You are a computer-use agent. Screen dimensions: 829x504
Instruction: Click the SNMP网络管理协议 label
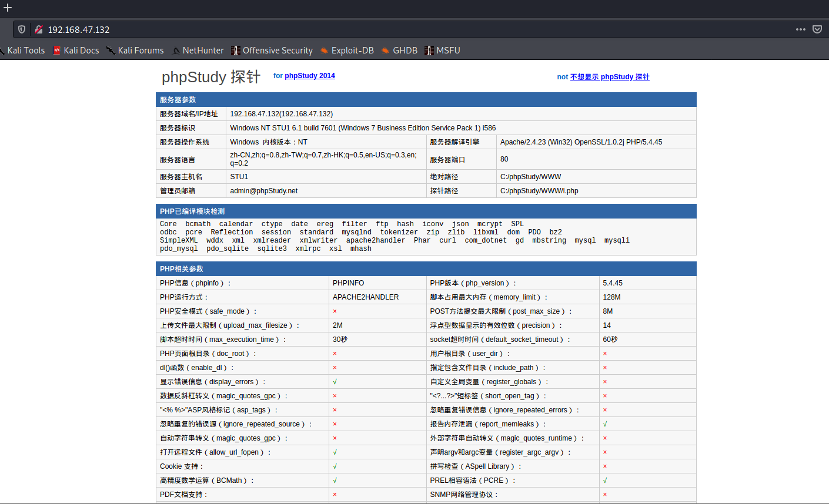tap(464, 495)
